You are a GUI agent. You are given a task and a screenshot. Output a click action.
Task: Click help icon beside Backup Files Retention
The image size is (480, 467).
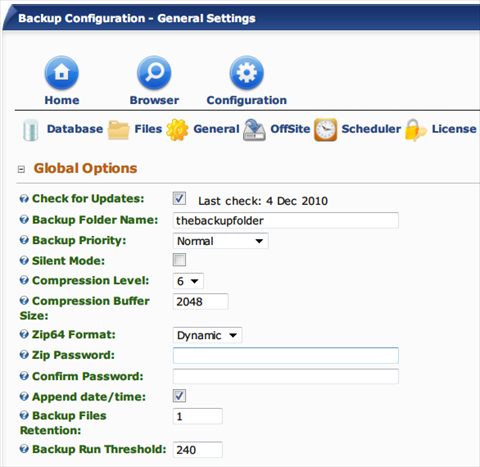click(x=24, y=415)
